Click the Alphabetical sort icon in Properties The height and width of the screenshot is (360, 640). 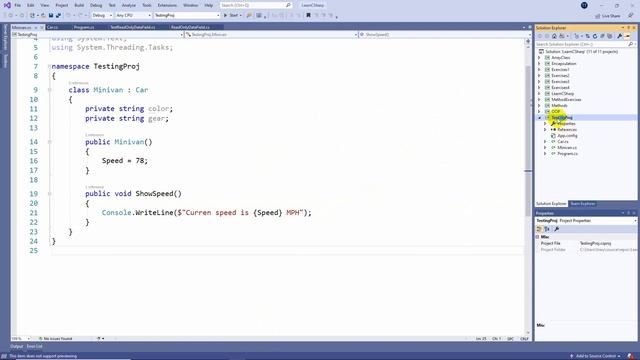coord(547,229)
